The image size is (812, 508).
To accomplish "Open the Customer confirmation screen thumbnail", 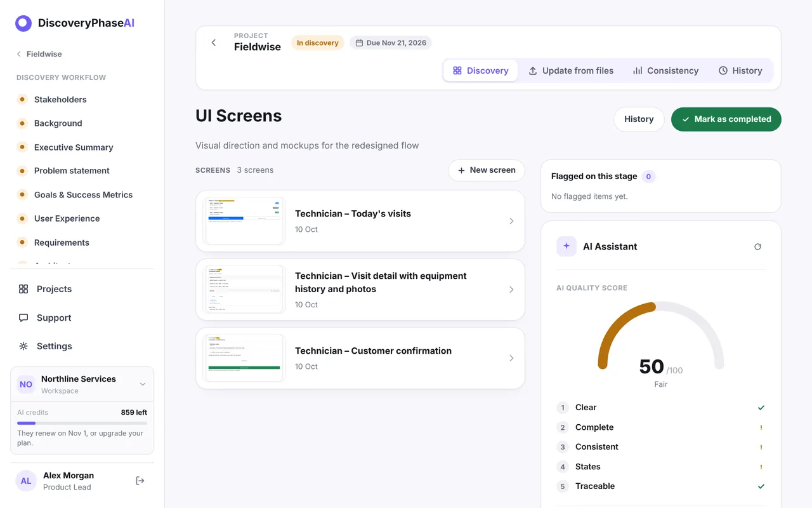I will [244, 358].
